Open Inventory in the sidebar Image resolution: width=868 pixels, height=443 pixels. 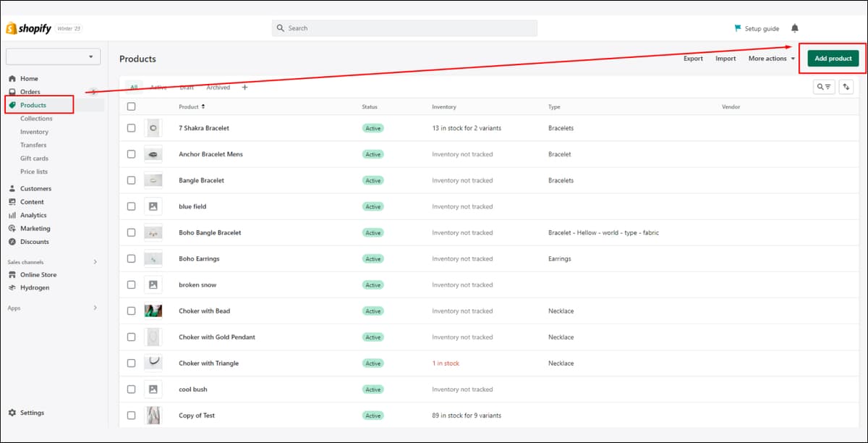34,132
